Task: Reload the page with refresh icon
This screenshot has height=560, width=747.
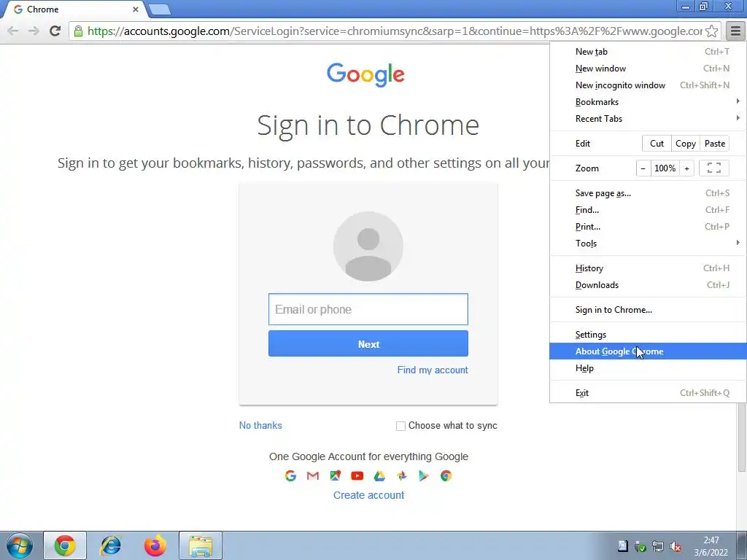Action: coord(55,31)
